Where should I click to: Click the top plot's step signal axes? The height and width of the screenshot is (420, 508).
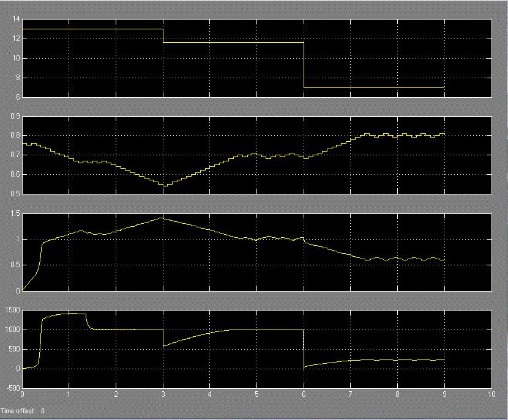pyautogui.click(x=257, y=58)
